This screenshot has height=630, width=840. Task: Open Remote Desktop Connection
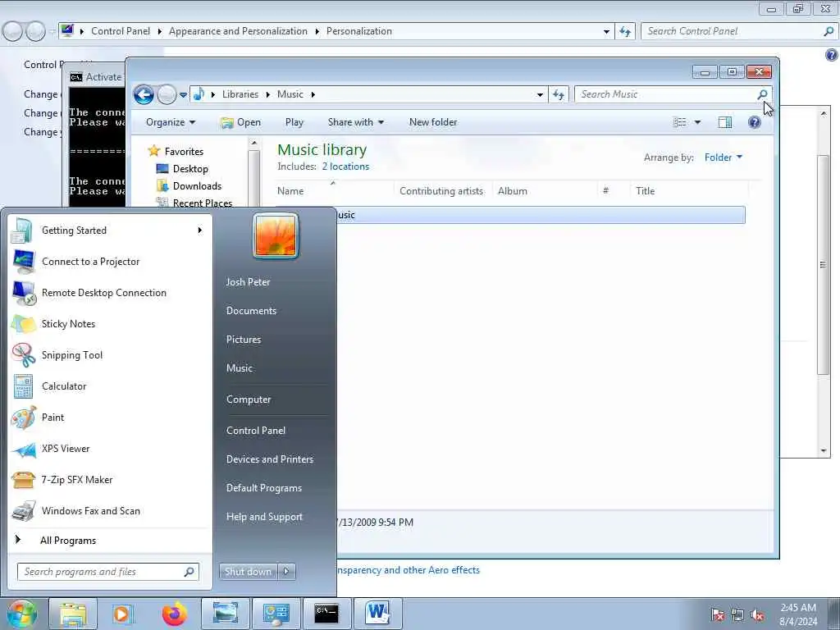[x=110, y=293]
